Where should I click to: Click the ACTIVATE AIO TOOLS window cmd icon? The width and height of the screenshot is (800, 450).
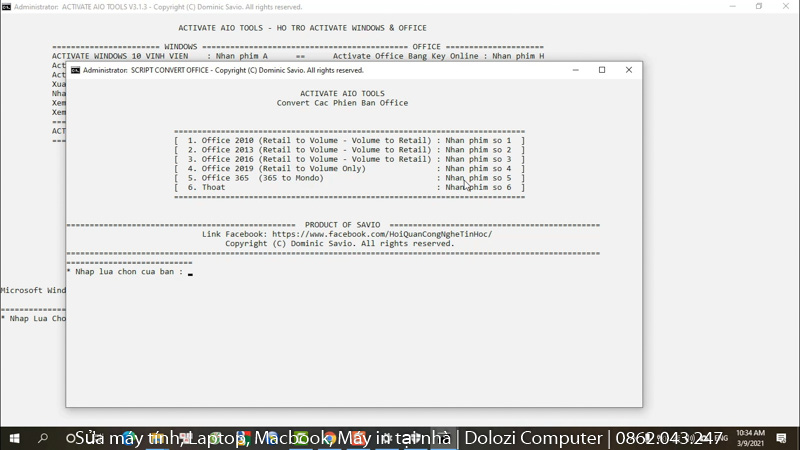click(x=6, y=6)
